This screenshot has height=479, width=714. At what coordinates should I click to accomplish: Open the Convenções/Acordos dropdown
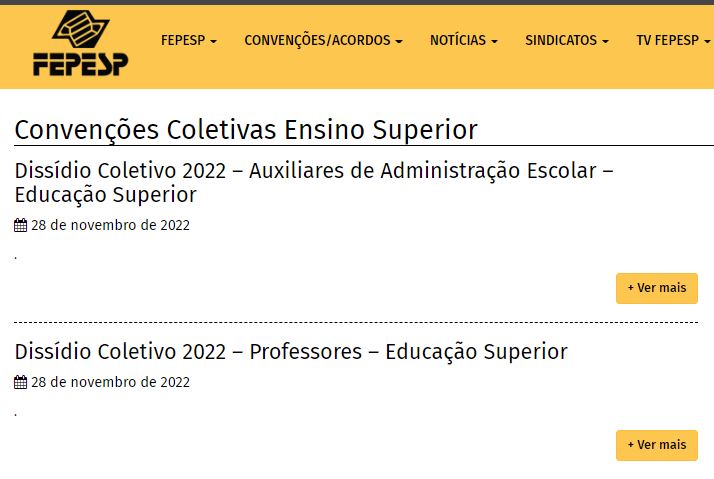(323, 40)
